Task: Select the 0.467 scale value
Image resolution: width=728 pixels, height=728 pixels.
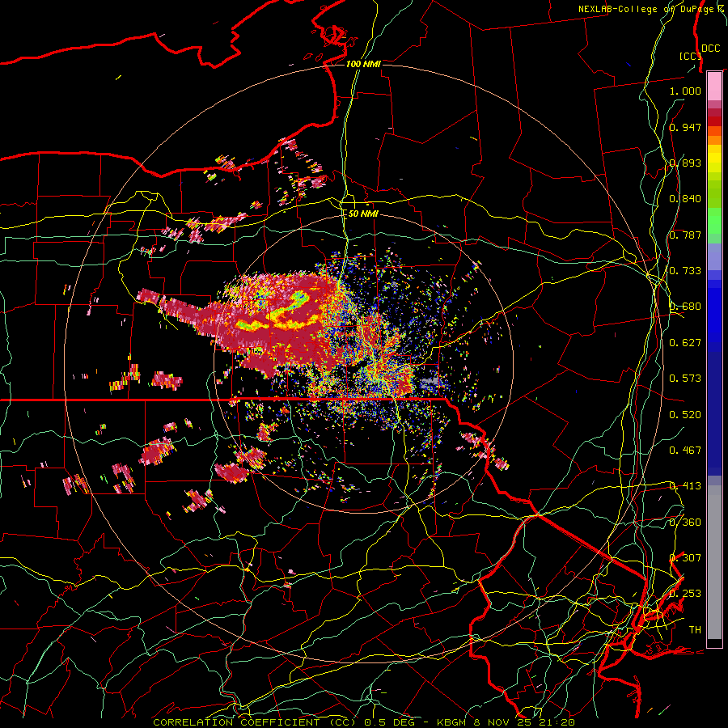Action: pos(685,450)
